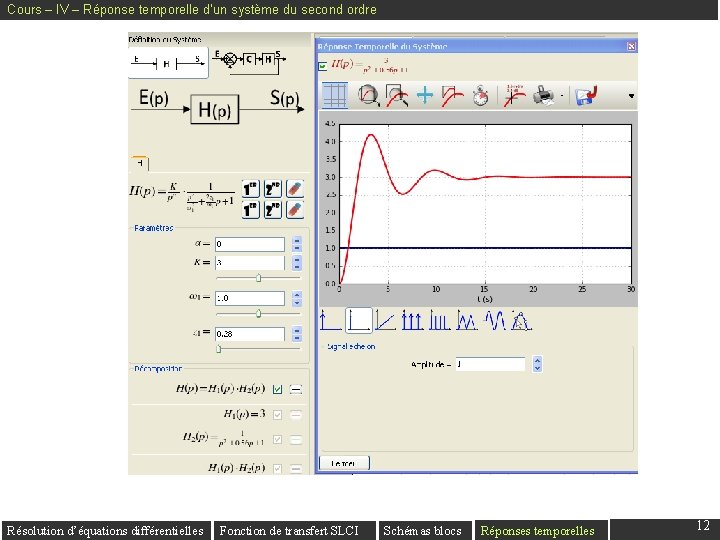The height and width of the screenshot is (540, 720).
Task: Click the damping field showing 0.28
Action: tap(250, 334)
